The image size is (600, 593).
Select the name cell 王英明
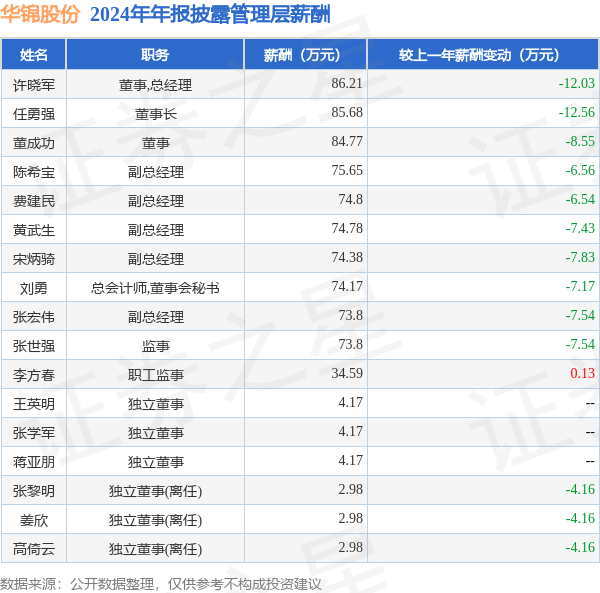34,404
